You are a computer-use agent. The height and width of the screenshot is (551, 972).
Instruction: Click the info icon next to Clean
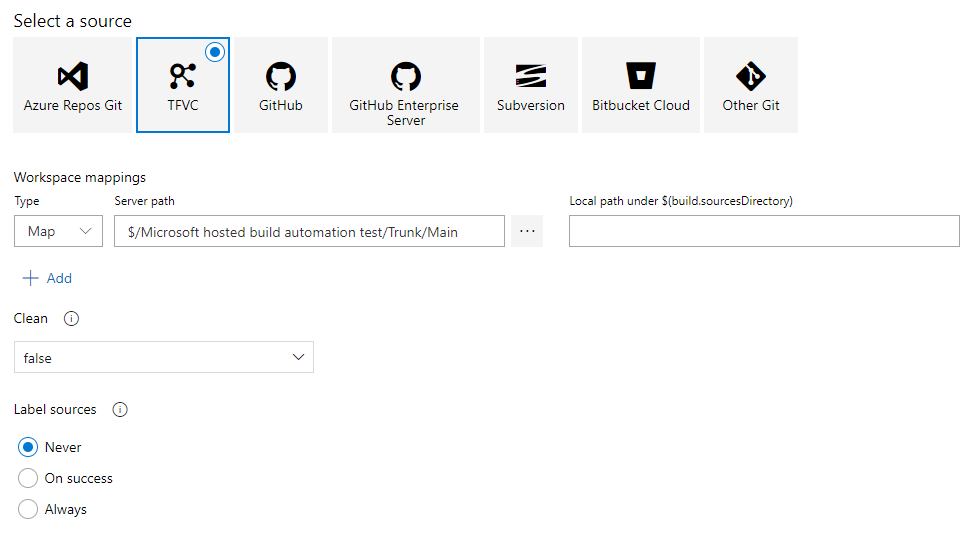71,319
